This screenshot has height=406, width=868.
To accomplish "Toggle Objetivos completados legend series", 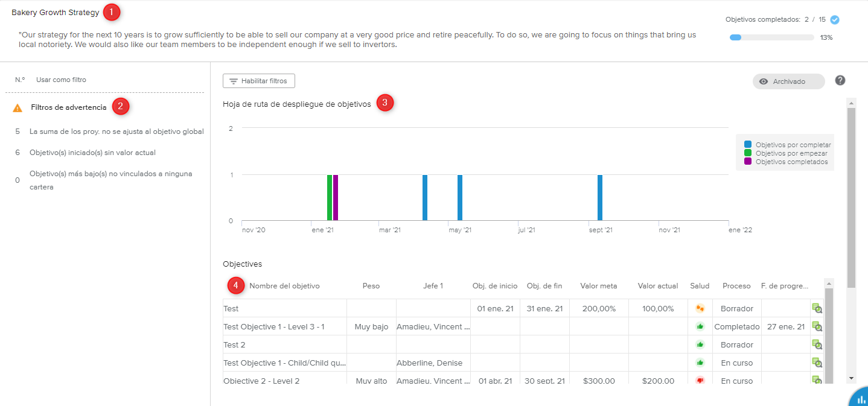I will [787, 162].
